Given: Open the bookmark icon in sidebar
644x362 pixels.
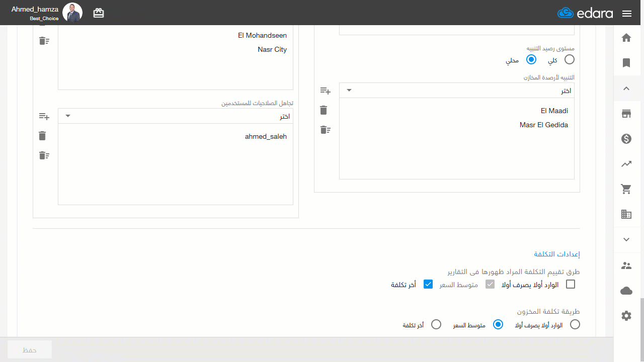Looking at the screenshot, I should pos(626,63).
